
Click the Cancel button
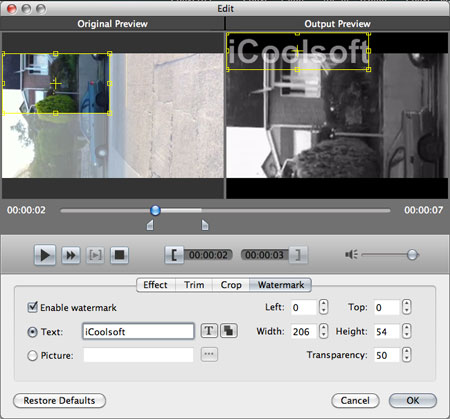pyautogui.click(x=355, y=401)
